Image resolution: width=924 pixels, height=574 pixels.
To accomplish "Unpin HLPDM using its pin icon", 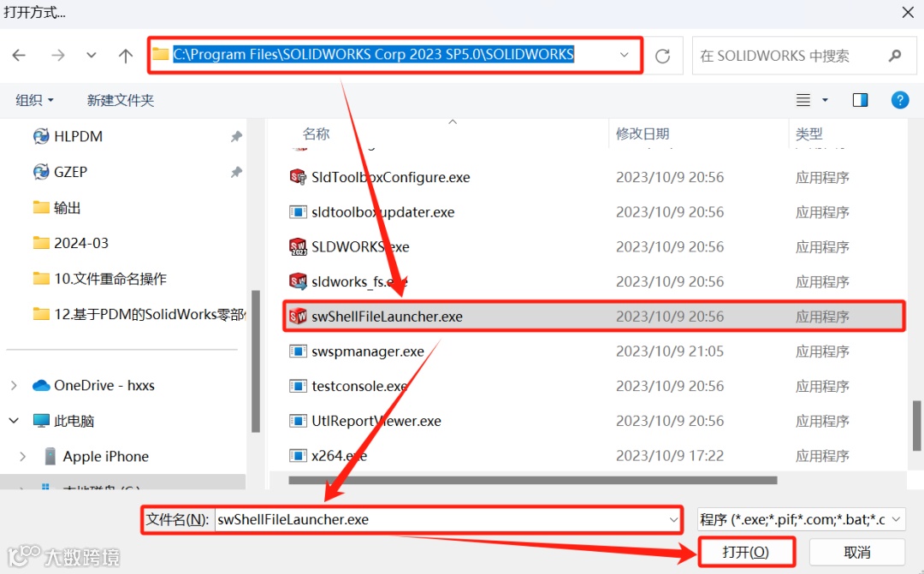I will point(236,137).
